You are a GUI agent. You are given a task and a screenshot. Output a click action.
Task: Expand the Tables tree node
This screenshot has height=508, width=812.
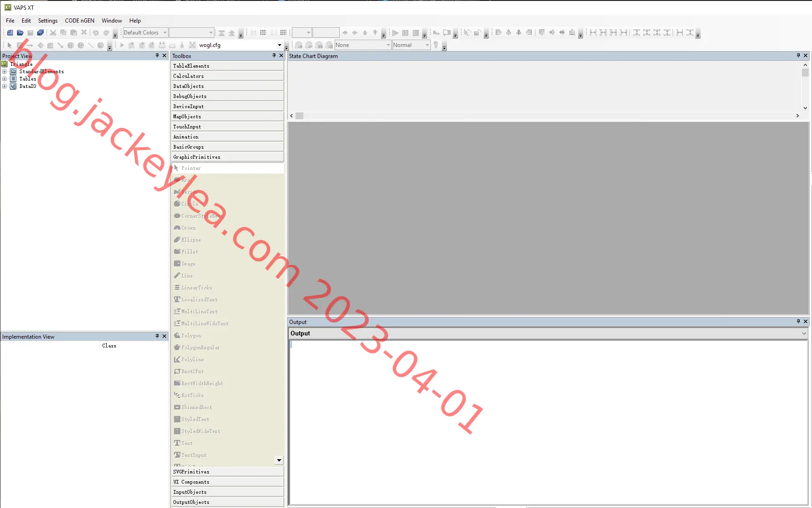(x=5, y=79)
